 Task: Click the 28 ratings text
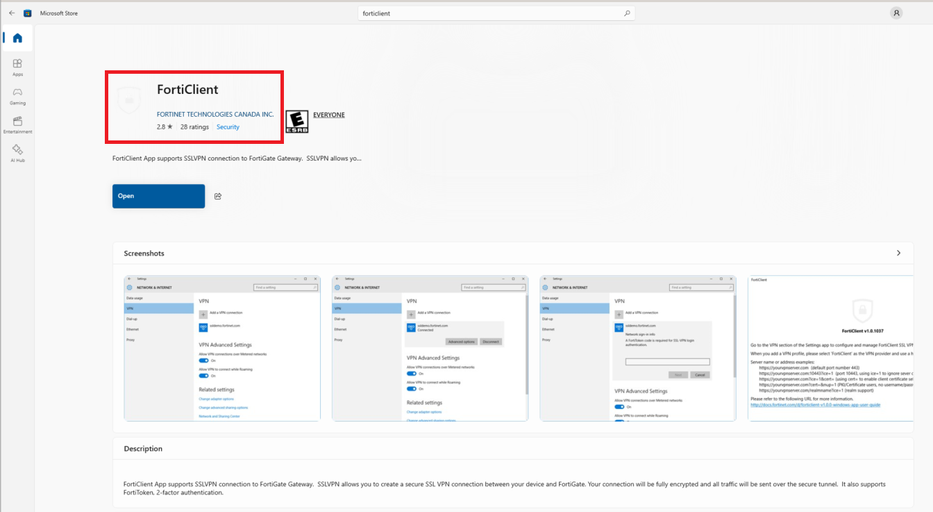point(195,127)
